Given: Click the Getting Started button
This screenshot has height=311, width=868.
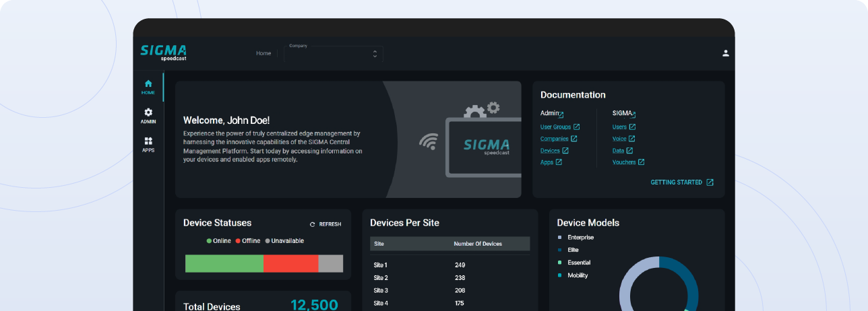Looking at the screenshot, I should 676,182.
